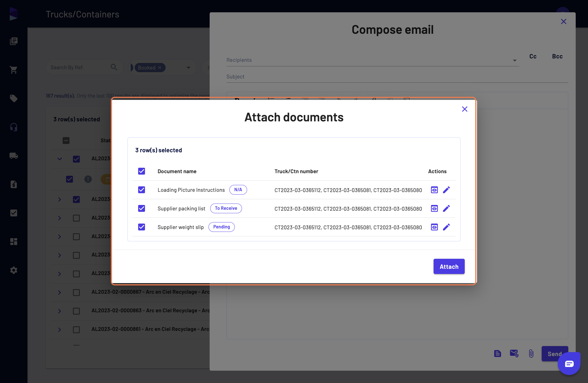Screen dimensions: 588x383
Task: Edit Supplier weight slip with pencil icon
Action: pos(446,227)
